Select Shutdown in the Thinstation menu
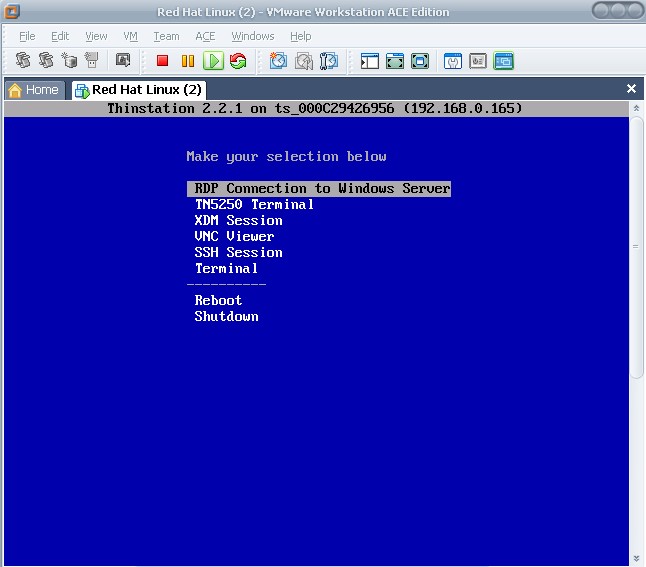Screen dimensions: 646x567 (227, 316)
